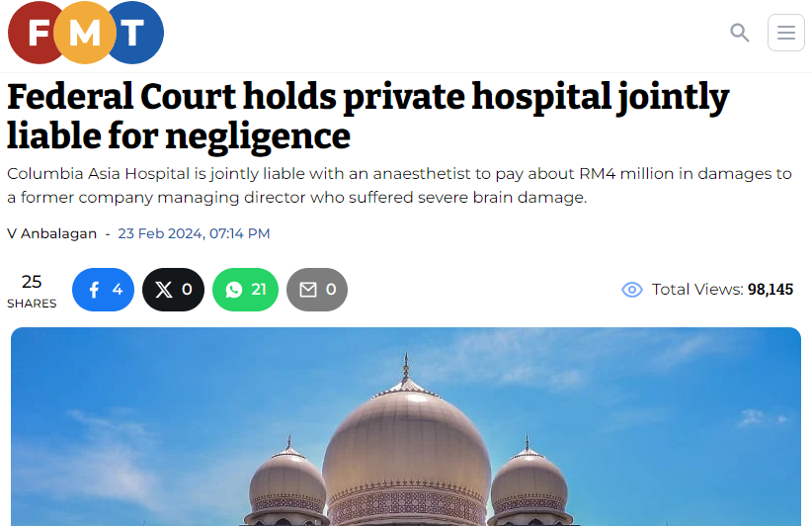Viewport: 812px width, 526px height.
Task: Open the search magnifier icon
Action: pos(740,33)
